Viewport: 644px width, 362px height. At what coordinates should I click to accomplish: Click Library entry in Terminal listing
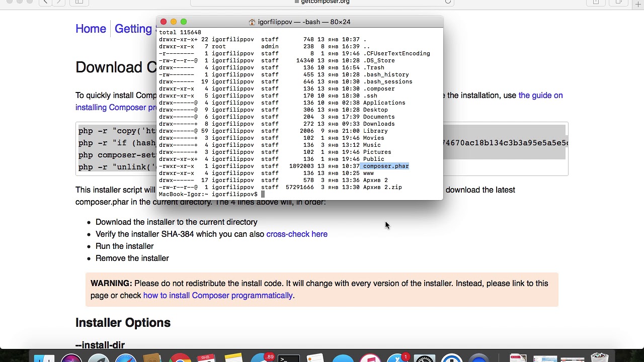(375, 131)
